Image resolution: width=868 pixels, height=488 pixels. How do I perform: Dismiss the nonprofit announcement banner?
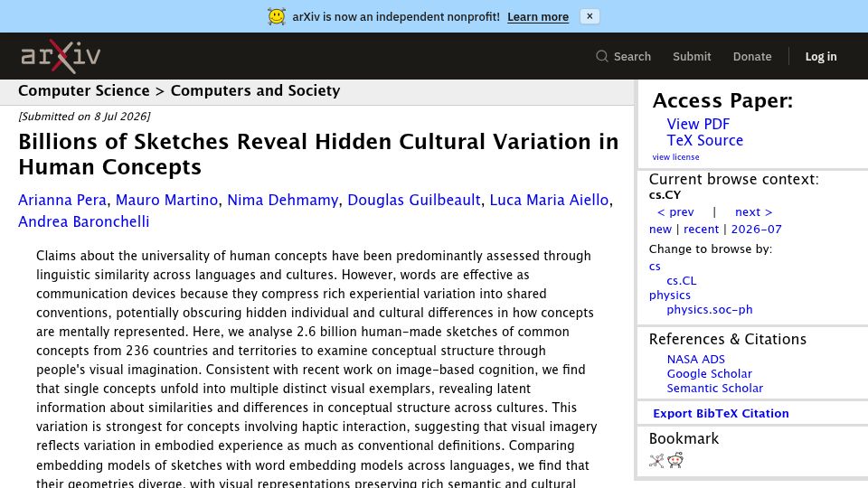(590, 16)
